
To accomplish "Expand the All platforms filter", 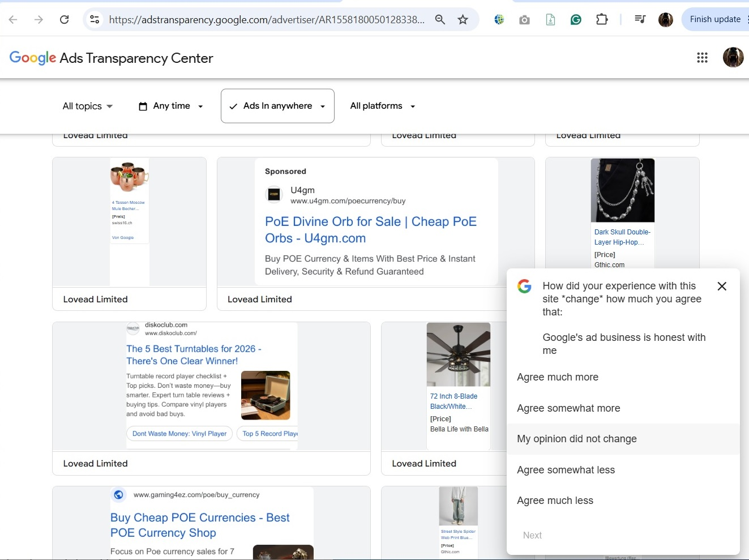I will [383, 106].
